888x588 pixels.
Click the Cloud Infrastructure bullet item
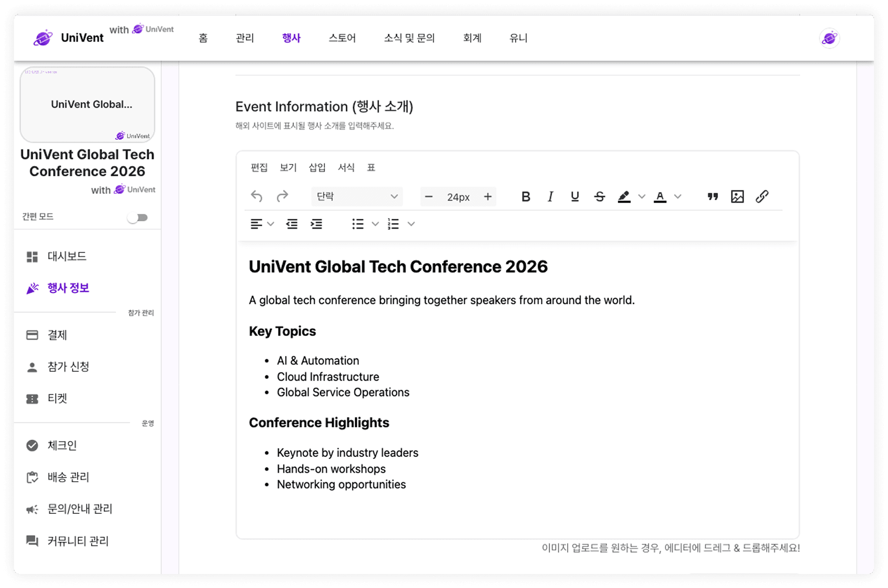[x=328, y=377]
